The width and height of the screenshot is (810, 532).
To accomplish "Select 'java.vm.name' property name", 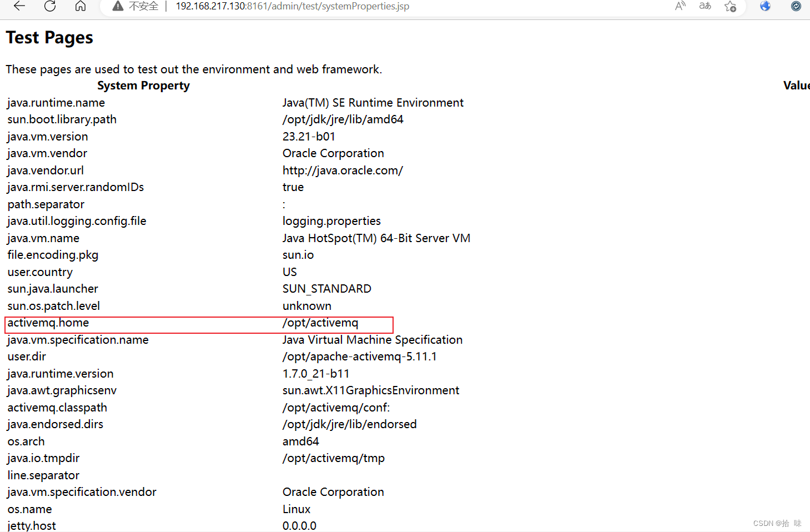I will pyautogui.click(x=43, y=238).
